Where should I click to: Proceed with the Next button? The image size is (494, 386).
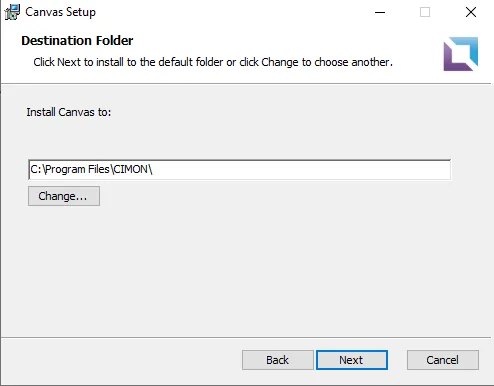pyautogui.click(x=352, y=360)
